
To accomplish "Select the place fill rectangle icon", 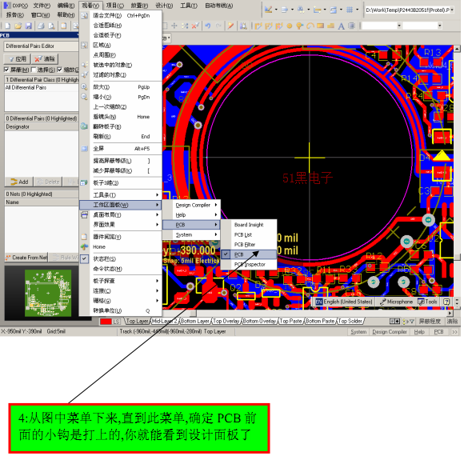I will 320,26.
